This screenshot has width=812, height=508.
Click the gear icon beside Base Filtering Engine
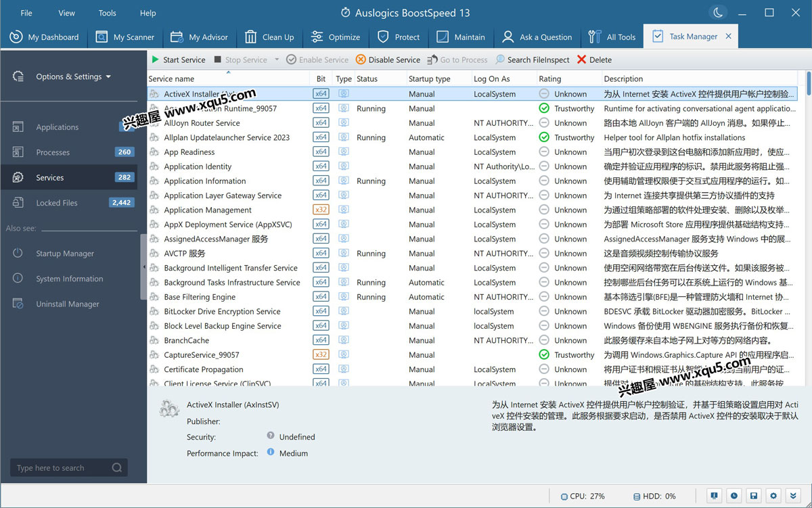pyautogui.click(x=154, y=297)
